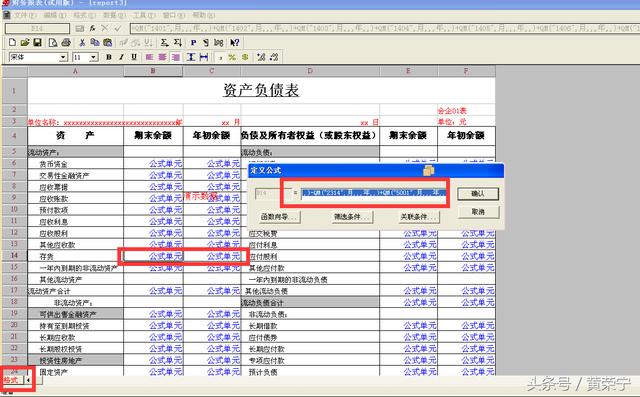Click 确认 in the 定义公式 dialog

[478, 194]
